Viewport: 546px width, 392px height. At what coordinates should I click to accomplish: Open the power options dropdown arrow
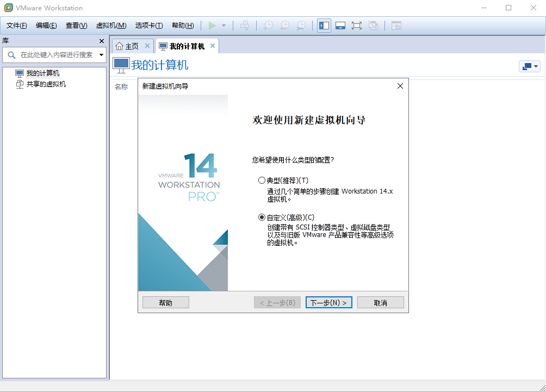coord(224,26)
